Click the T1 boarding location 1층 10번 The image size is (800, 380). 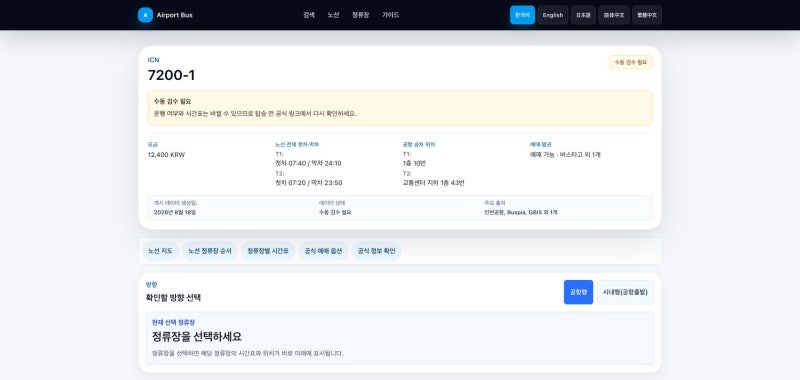click(414, 163)
